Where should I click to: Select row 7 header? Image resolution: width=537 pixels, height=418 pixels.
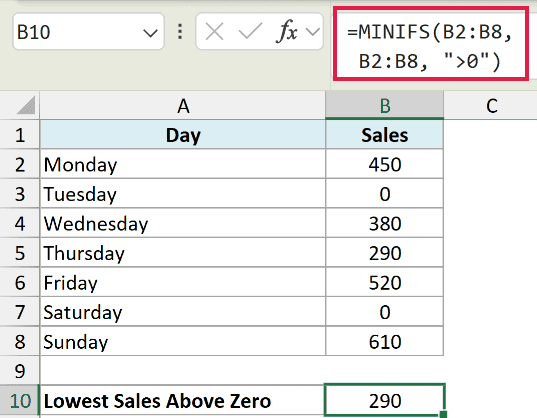pyautogui.click(x=20, y=312)
